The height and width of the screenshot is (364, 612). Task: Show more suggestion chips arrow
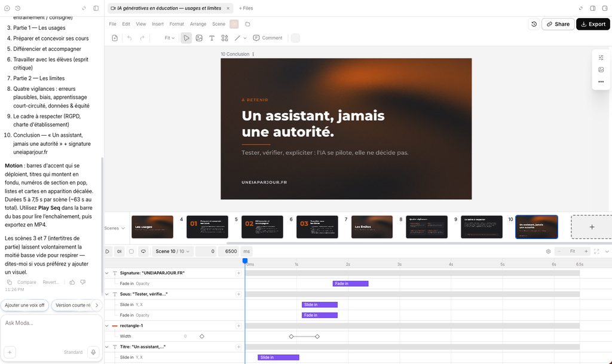tap(97, 305)
